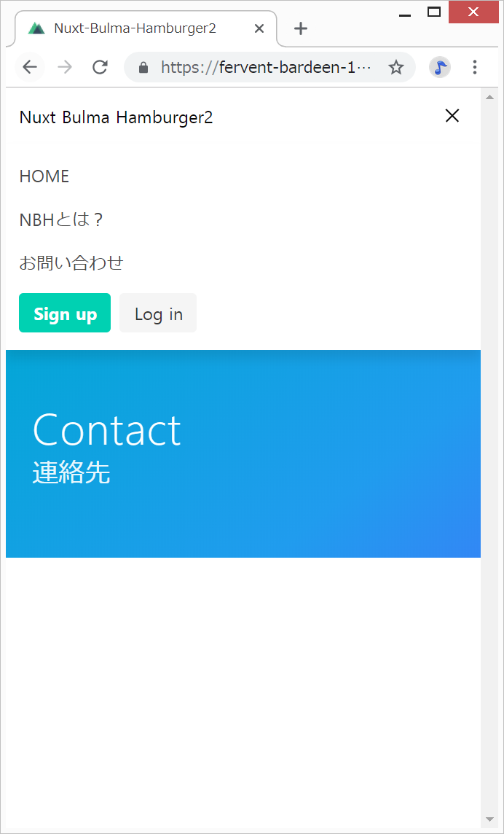
Task: Open the Chrome three-dot menu
Action: coord(475,67)
